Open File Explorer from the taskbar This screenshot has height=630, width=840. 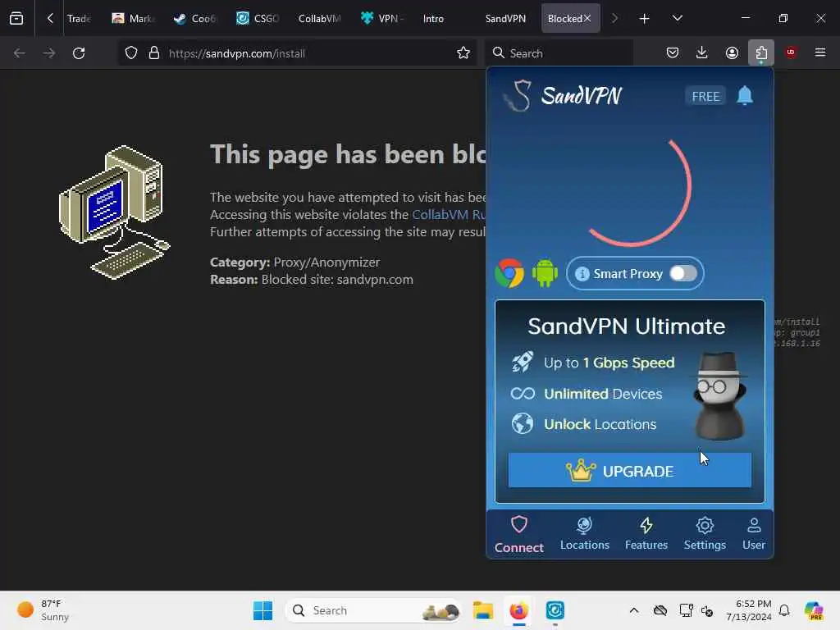(482, 610)
